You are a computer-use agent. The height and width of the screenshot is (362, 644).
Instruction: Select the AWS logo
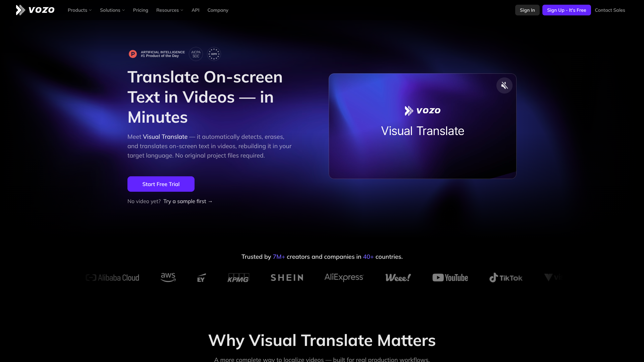click(168, 278)
